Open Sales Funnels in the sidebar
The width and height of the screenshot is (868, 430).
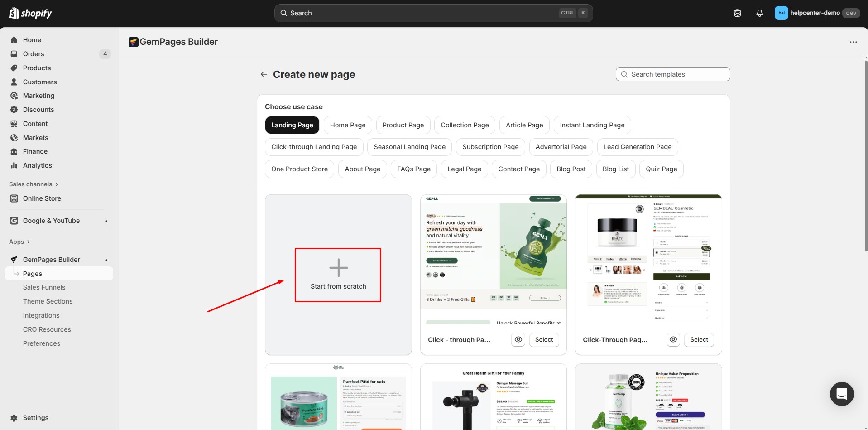pos(44,287)
